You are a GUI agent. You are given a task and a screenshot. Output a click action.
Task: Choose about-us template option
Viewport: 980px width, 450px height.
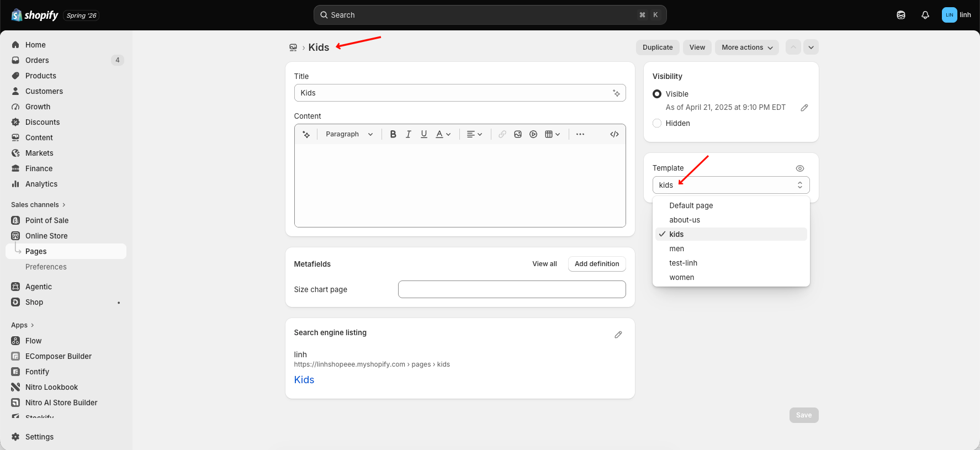pyautogui.click(x=731, y=220)
